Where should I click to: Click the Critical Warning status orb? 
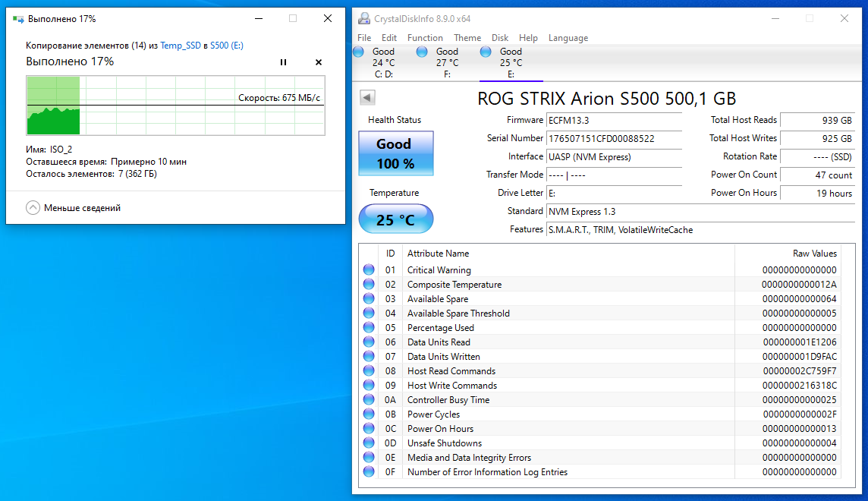tap(369, 269)
